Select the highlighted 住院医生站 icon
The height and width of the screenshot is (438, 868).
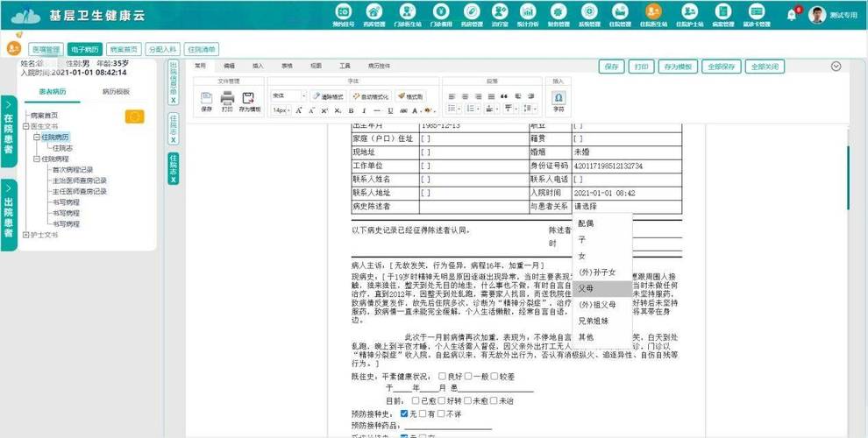point(653,11)
